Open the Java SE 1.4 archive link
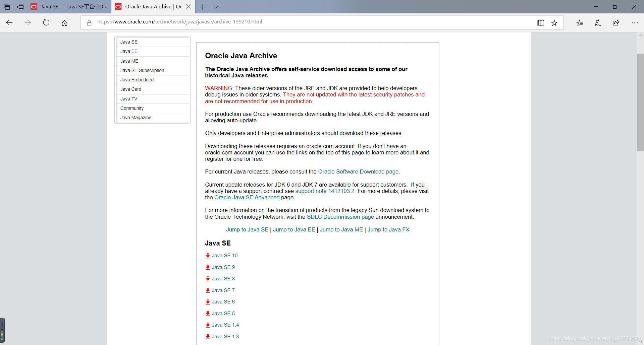 point(225,325)
